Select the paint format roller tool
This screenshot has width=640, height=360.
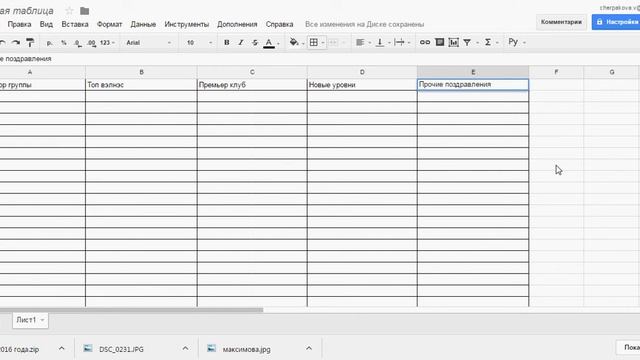(x=30, y=42)
